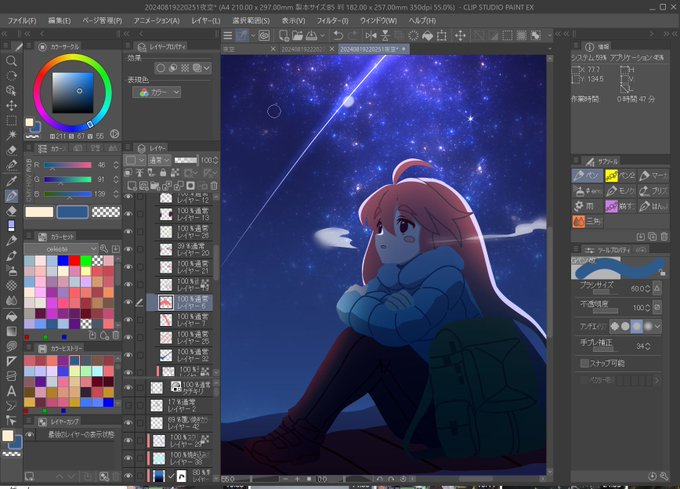Click the sub color blue swatch
680x489 pixels.
(72, 212)
